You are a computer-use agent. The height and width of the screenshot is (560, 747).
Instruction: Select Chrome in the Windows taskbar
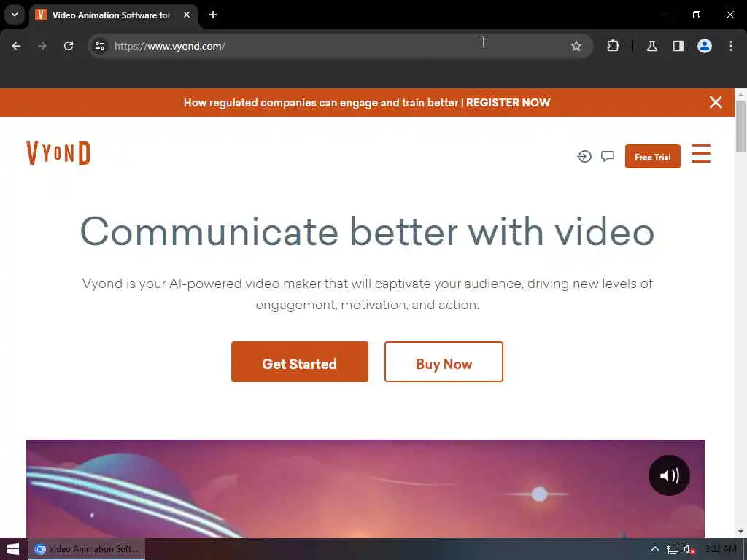[87, 549]
